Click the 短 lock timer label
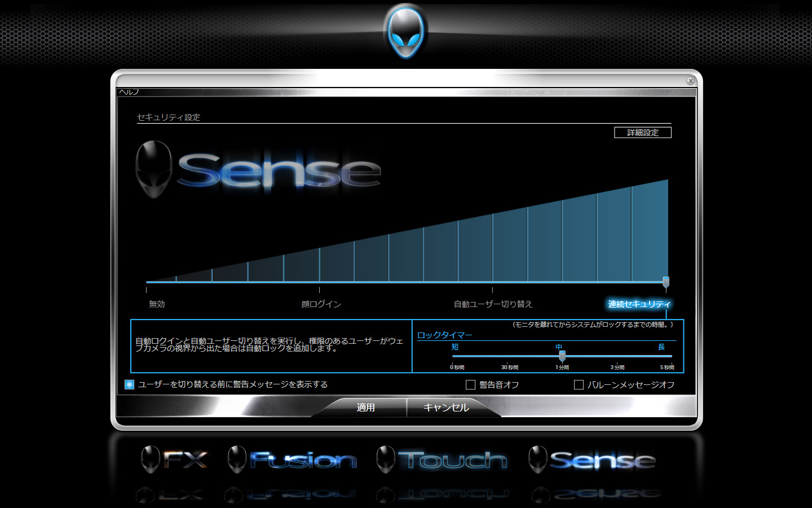The width and height of the screenshot is (812, 508). 455,347
